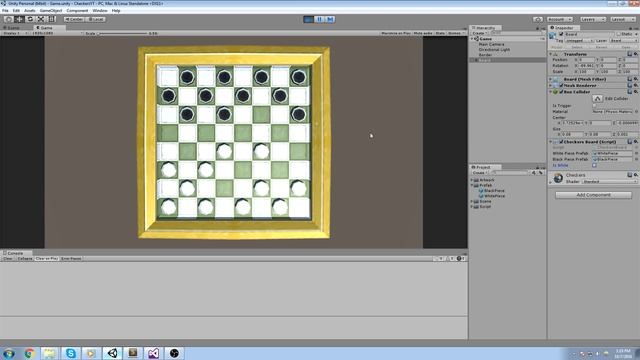Open Checkers material Shader dropdown
This screenshot has height=360, width=640.
tap(609, 182)
